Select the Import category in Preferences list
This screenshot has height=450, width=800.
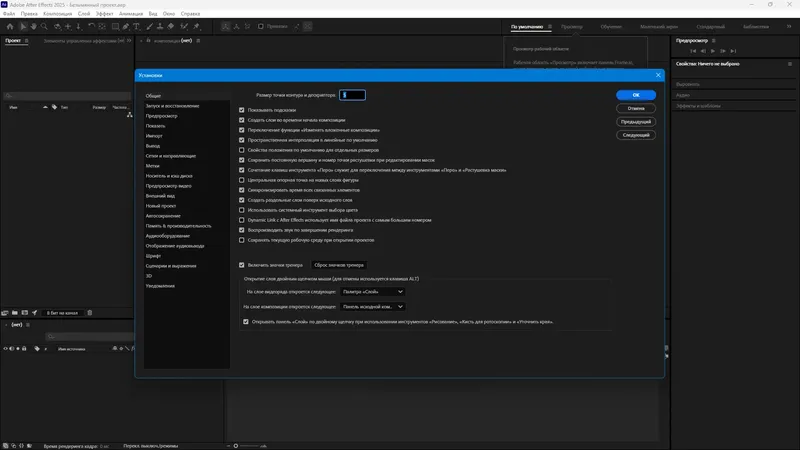154,136
